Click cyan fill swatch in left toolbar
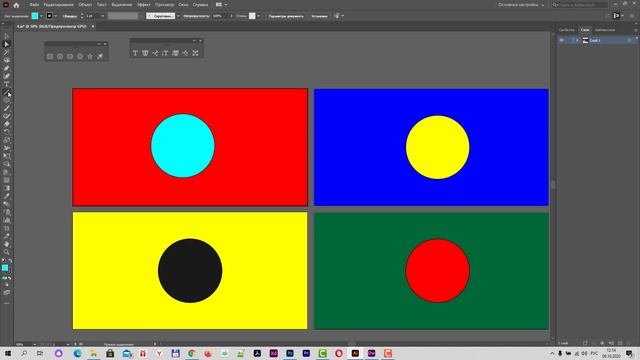Viewport: 640px width, 360px height. 5,267
